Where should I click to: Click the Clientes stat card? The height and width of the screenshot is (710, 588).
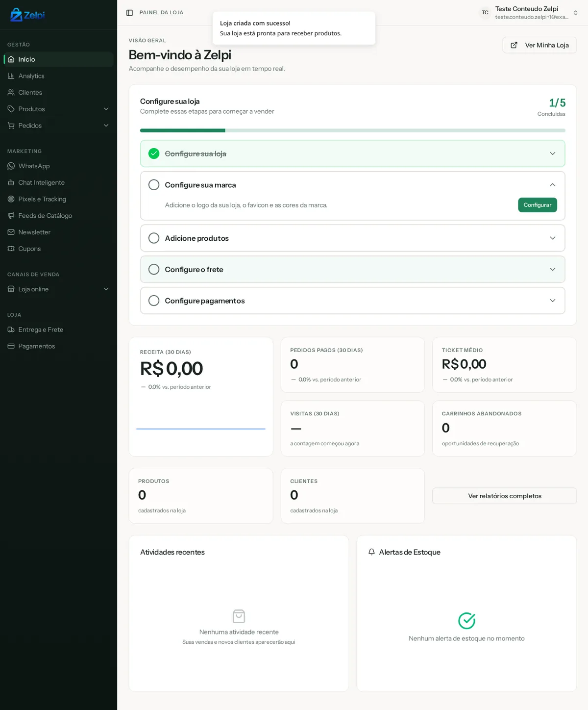353,496
